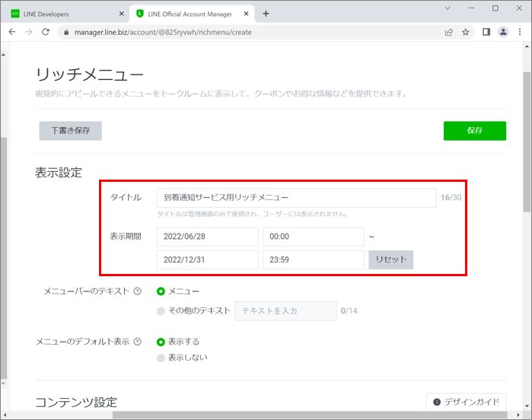
Task: Open a new tab with plus icon
Action: pos(266,14)
